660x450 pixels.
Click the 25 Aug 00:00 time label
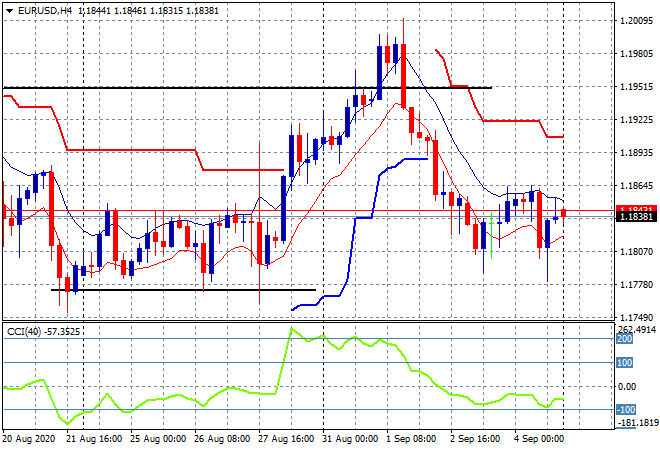(x=158, y=439)
